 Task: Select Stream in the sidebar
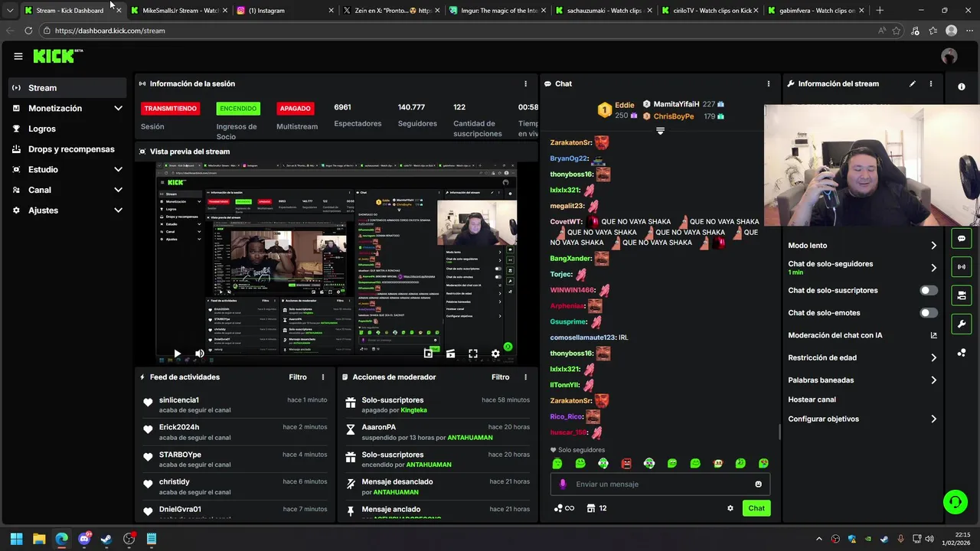click(x=67, y=88)
